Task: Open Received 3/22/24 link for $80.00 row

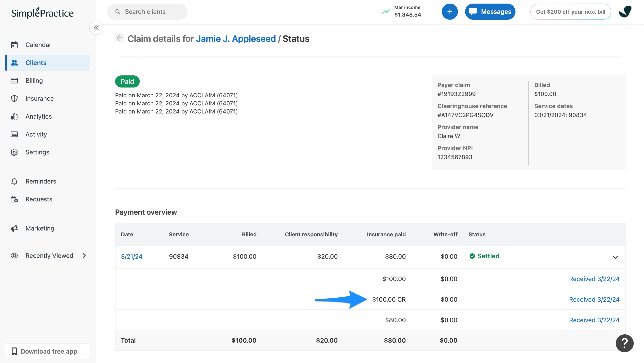Action: 594,320
